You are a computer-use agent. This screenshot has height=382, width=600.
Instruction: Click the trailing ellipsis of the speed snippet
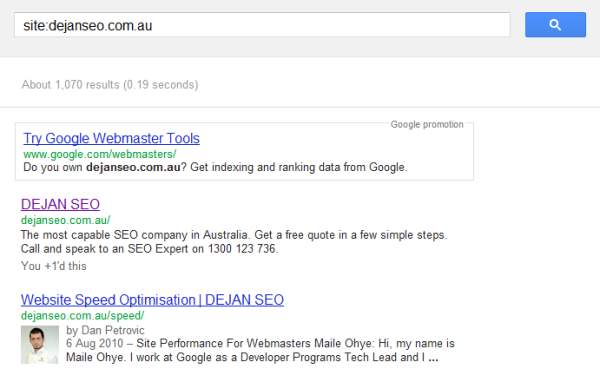433,358
